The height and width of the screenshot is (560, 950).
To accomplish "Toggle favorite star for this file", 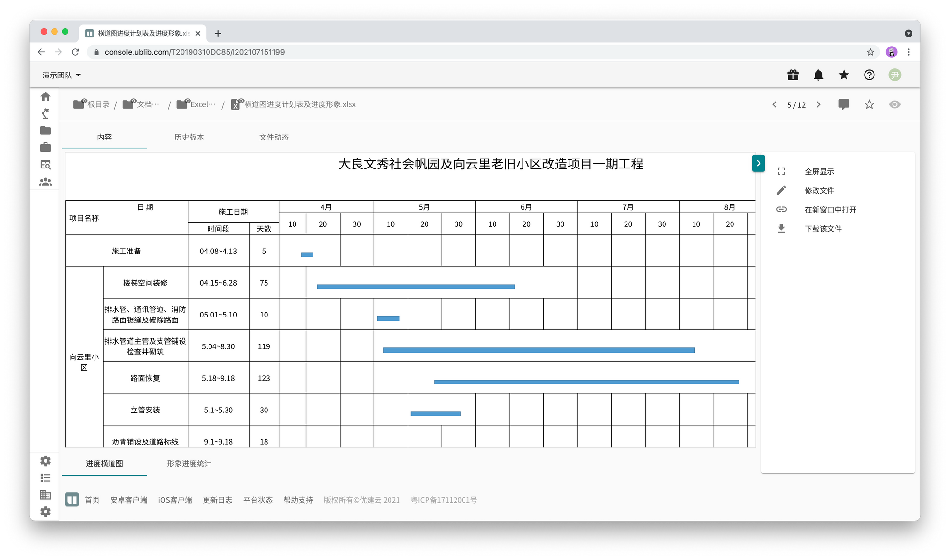I will 869,104.
